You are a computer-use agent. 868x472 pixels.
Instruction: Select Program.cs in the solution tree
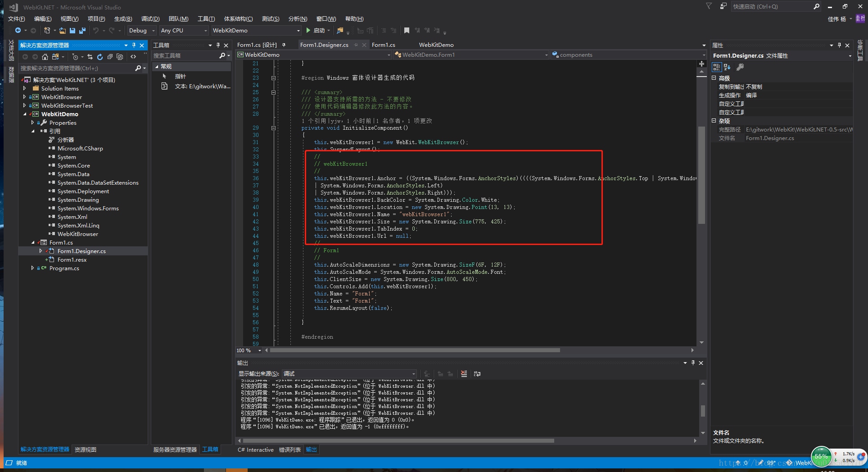[x=64, y=268]
